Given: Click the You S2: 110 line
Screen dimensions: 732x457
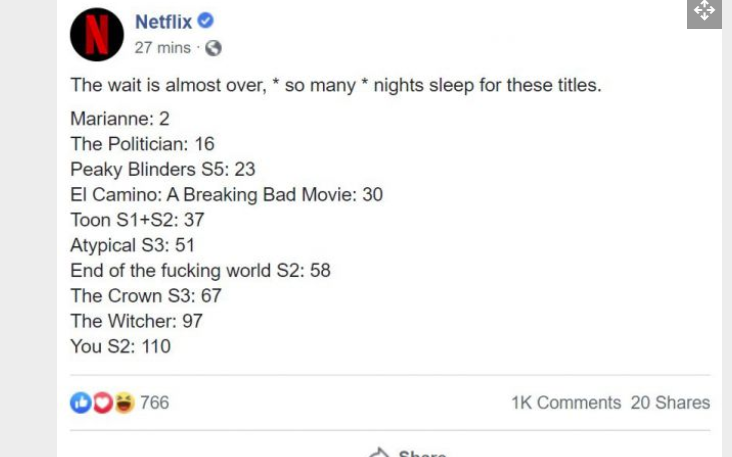Looking at the screenshot, I should click(120, 346).
